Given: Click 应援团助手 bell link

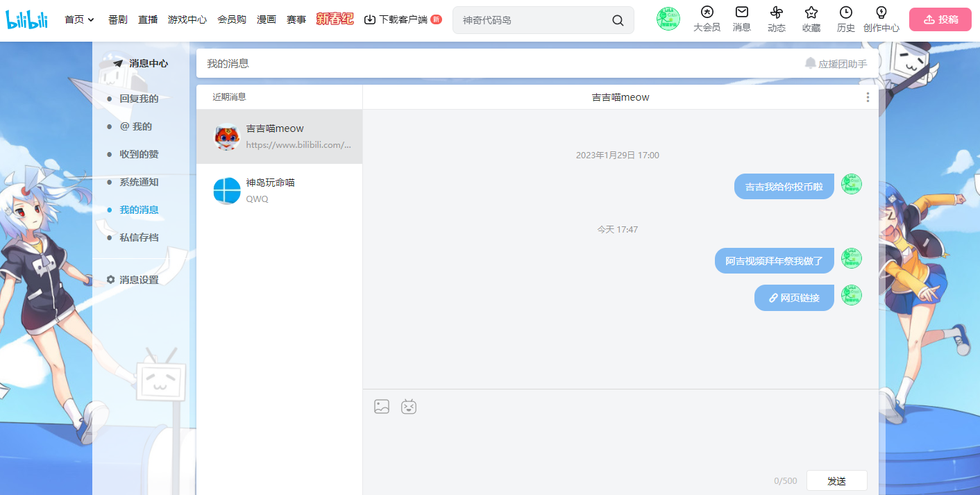Looking at the screenshot, I should tap(836, 63).
